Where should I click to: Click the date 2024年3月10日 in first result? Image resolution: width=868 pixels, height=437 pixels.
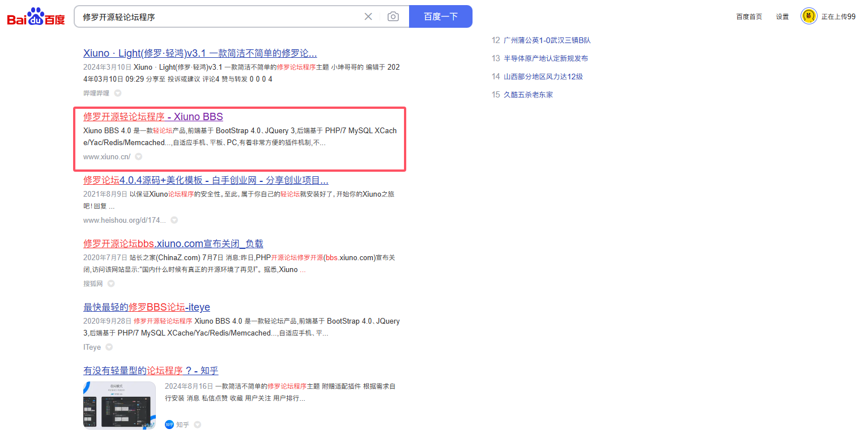[x=107, y=67]
